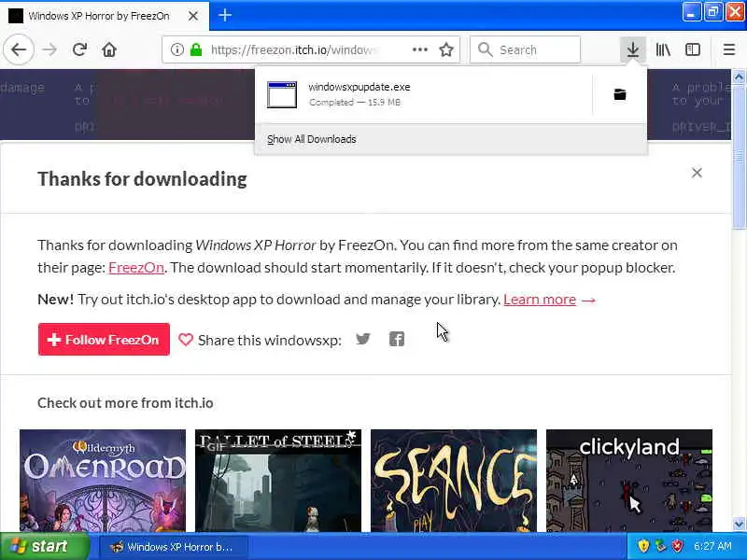Open the Firefox hamburger menu
This screenshot has width=747, height=560.
coord(729,49)
